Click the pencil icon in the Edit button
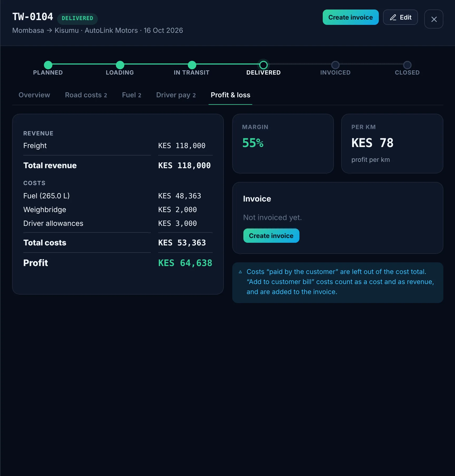455x476 pixels. [x=393, y=17]
